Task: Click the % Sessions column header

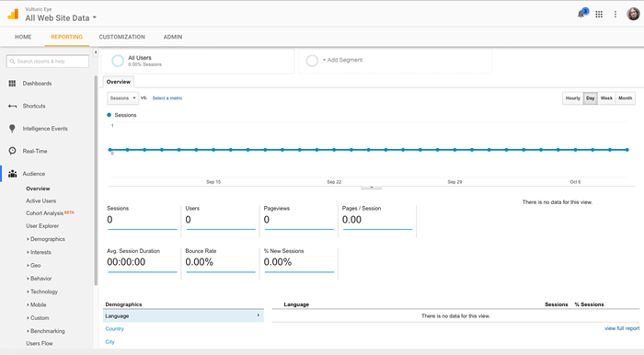Action: point(589,304)
